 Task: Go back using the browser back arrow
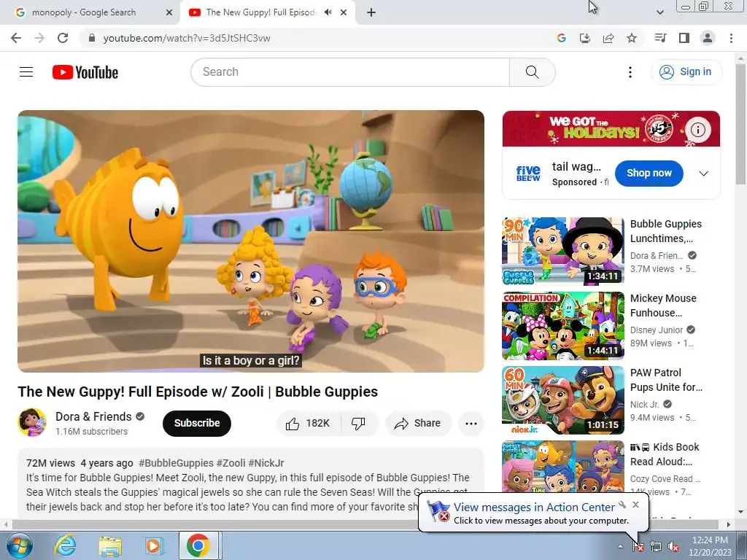16,38
